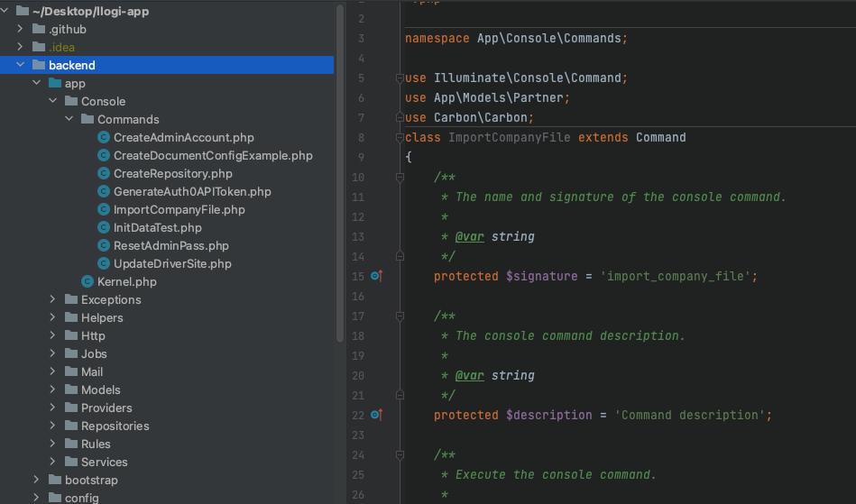Expand the Jobs folder
Image resolution: width=856 pixels, height=504 pixels.
pos(52,353)
